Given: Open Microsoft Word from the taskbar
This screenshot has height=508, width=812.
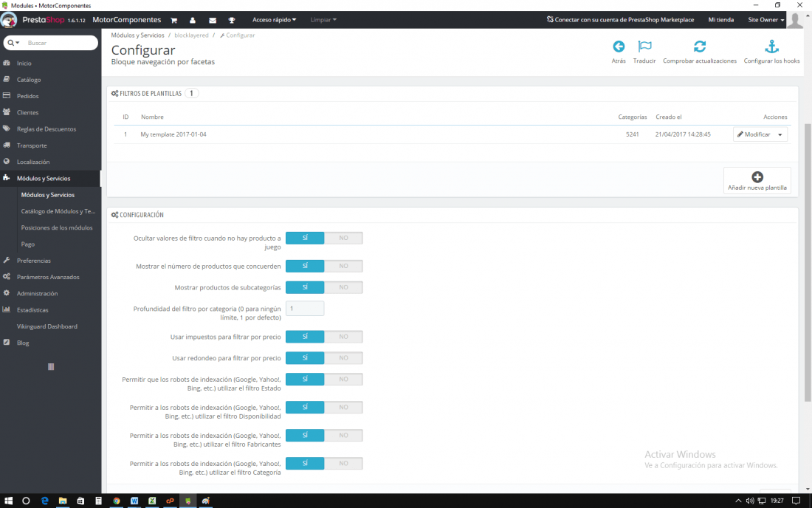Looking at the screenshot, I should pos(134,501).
